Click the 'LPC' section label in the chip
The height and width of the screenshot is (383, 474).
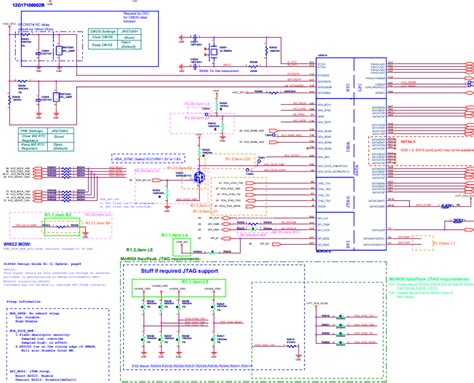(x=359, y=88)
